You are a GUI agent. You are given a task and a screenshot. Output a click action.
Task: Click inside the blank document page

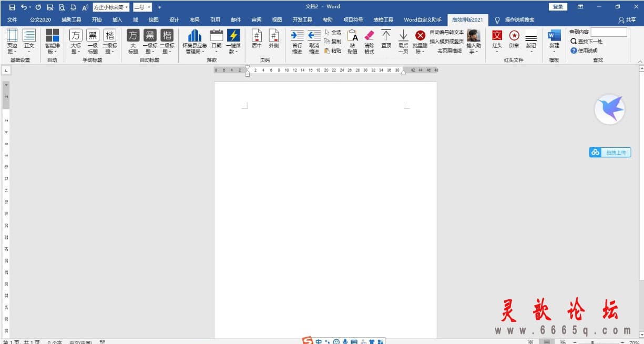pos(325,210)
